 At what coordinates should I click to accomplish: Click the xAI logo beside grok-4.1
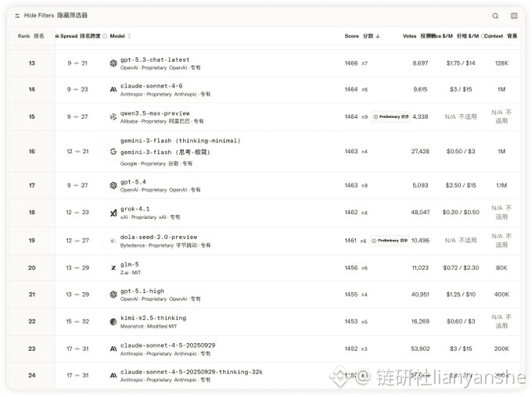[x=113, y=213]
